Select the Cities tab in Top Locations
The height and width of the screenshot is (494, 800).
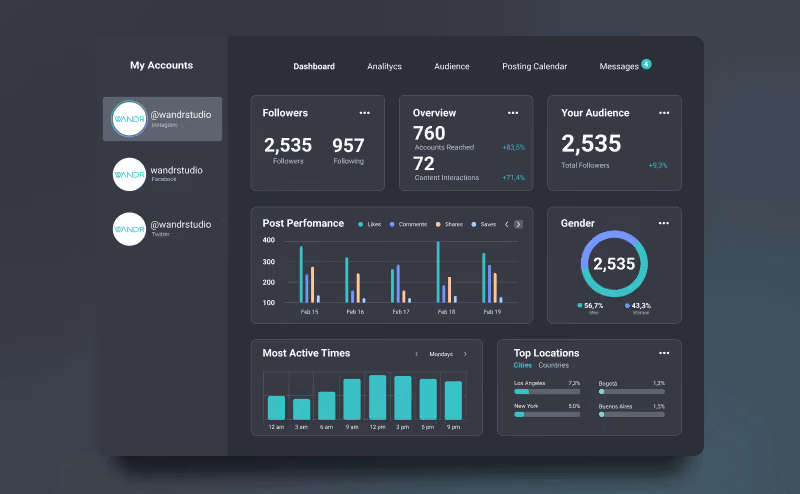[522, 365]
